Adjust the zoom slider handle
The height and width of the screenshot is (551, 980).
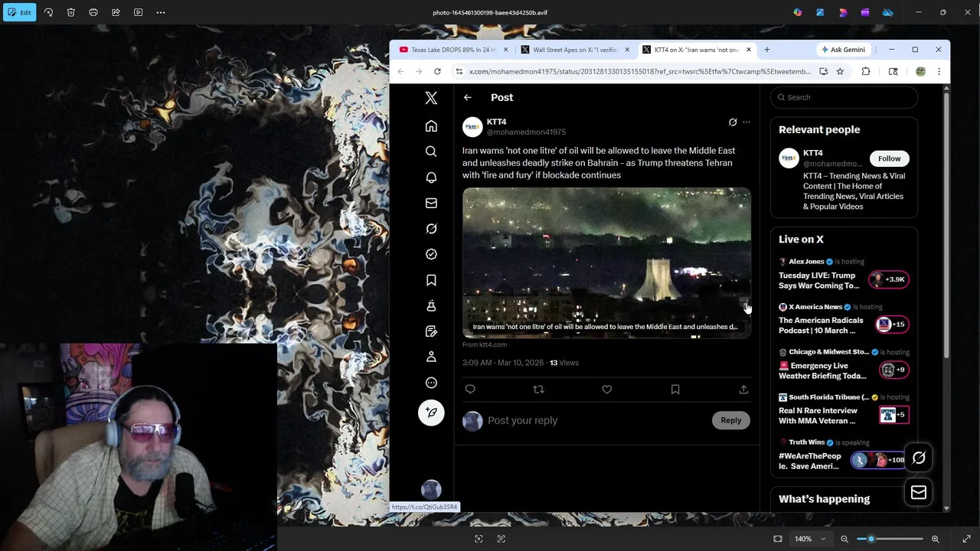click(x=871, y=539)
